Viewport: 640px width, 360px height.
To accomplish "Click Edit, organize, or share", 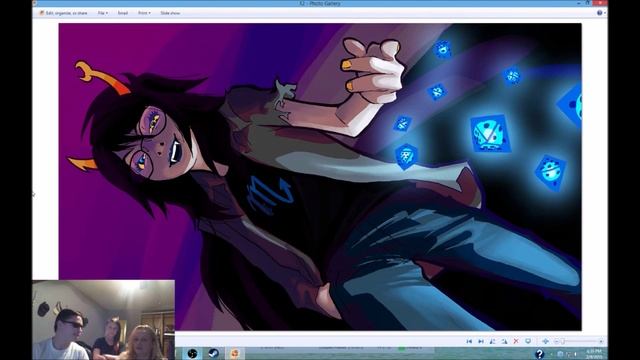I will pos(63,13).
